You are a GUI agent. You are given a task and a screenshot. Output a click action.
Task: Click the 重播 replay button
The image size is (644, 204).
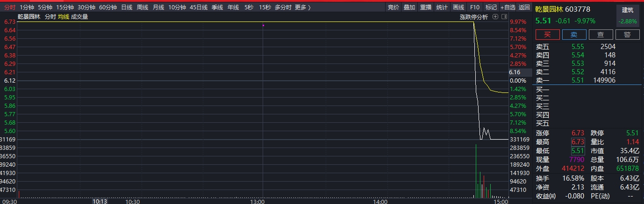pos(426,7)
